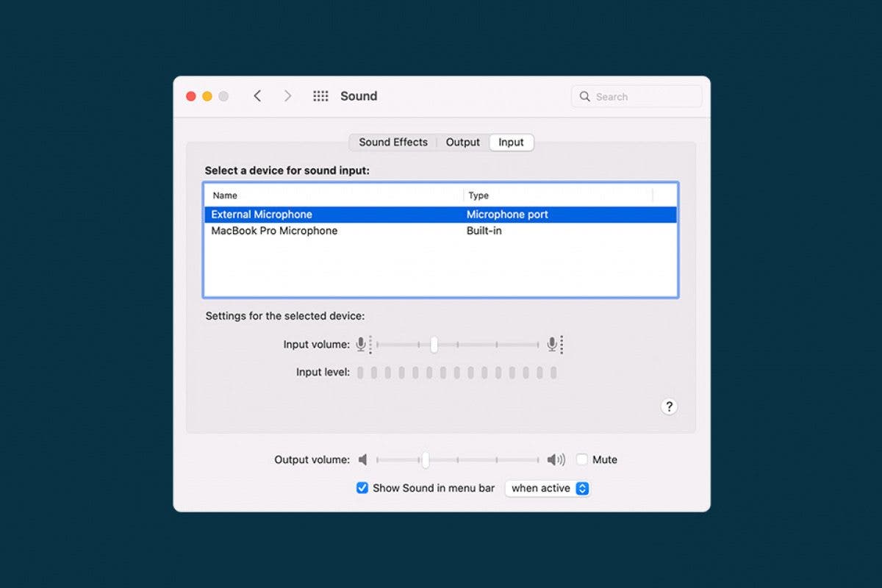This screenshot has height=588, width=882.
Task: Click the low input volume microphone icon
Action: click(x=362, y=344)
